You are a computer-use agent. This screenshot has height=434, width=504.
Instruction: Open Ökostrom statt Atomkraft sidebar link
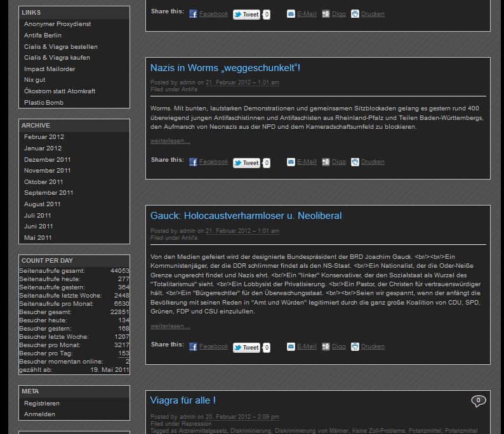[x=60, y=91]
